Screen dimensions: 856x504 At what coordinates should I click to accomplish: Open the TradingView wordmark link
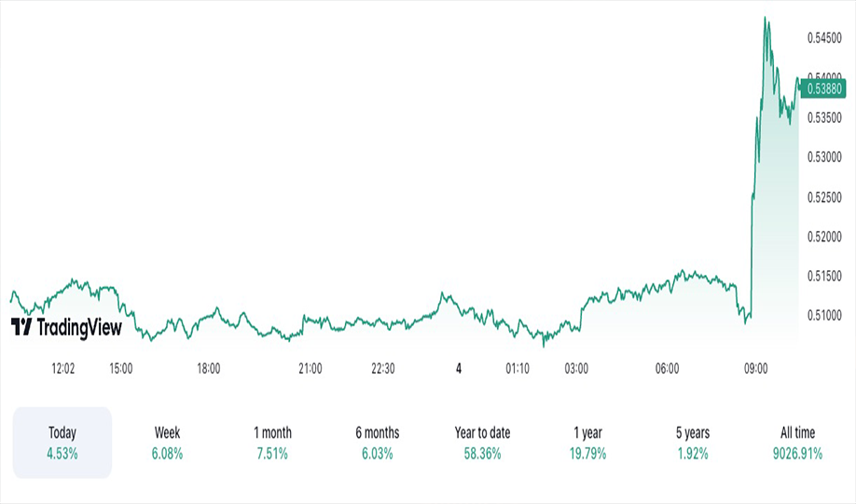[x=79, y=327]
